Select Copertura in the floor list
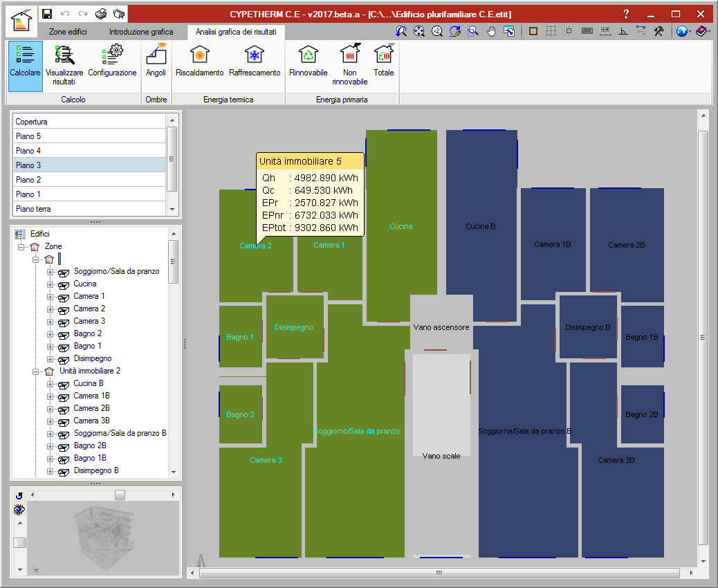Image resolution: width=718 pixels, height=588 pixels. point(90,121)
